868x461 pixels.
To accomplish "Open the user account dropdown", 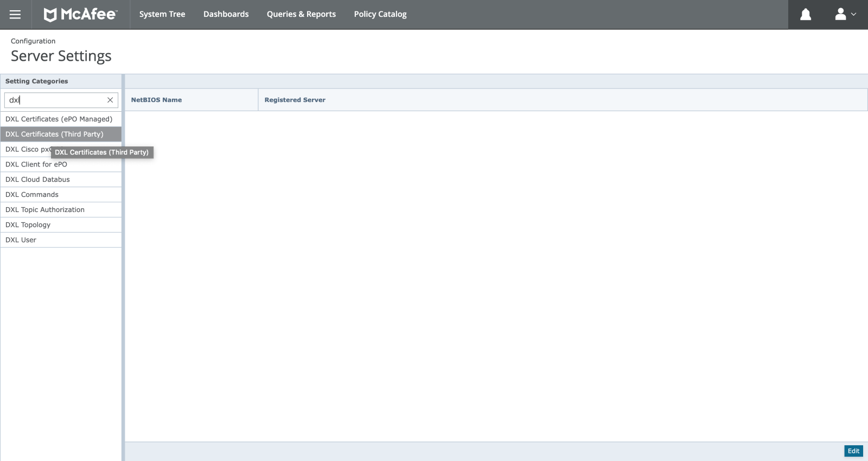I will click(x=845, y=15).
